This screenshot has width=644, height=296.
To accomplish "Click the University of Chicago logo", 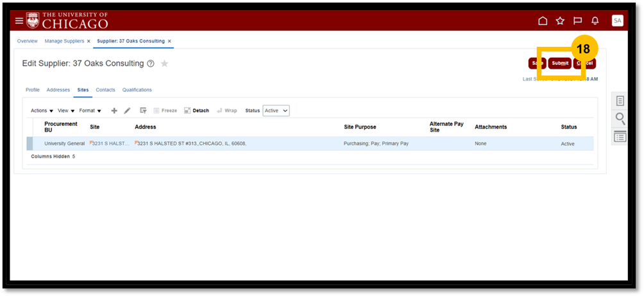I will (x=67, y=21).
